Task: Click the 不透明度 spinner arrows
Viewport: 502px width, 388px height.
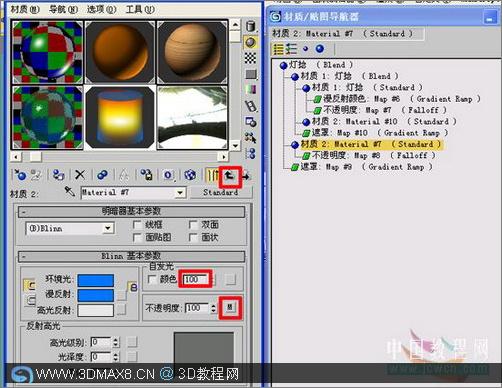Action: pyautogui.click(x=213, y=308)
